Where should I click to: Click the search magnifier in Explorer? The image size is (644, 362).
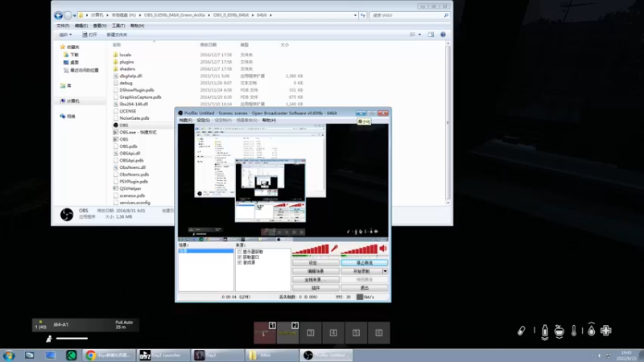click(x=446, y=15)
